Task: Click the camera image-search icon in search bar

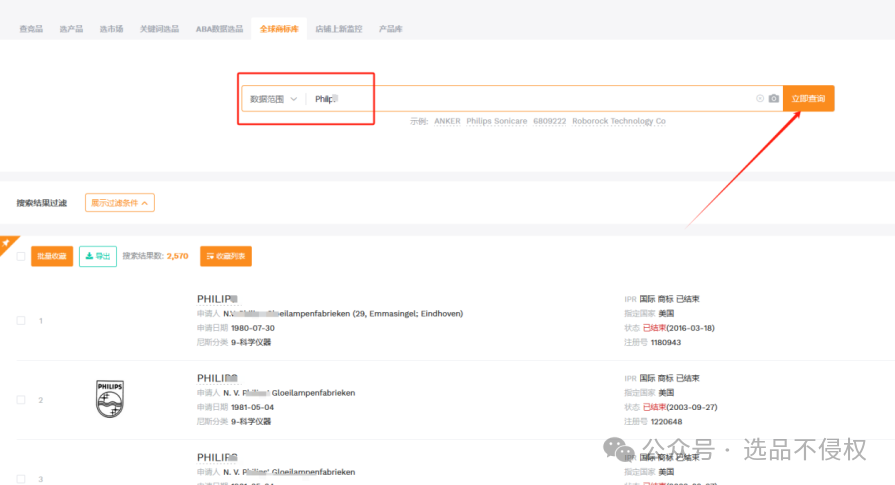Action: pos(773,98)
